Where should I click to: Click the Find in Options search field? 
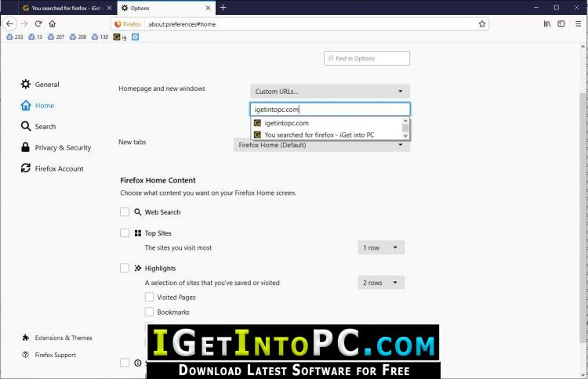(x=367, y=59)
